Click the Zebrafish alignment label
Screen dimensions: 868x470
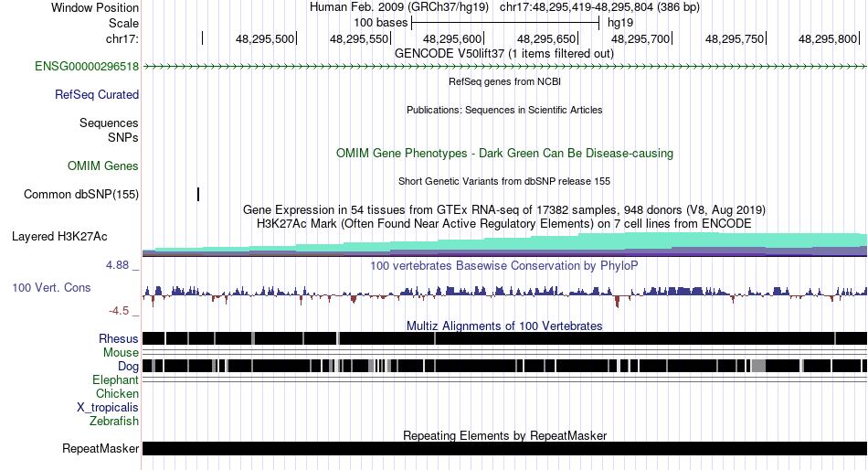coord(114,422)
